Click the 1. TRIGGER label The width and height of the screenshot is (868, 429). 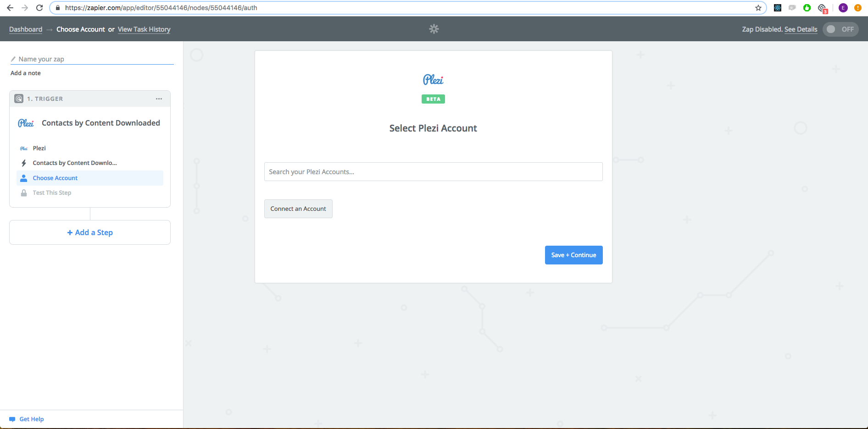(45, 99)
